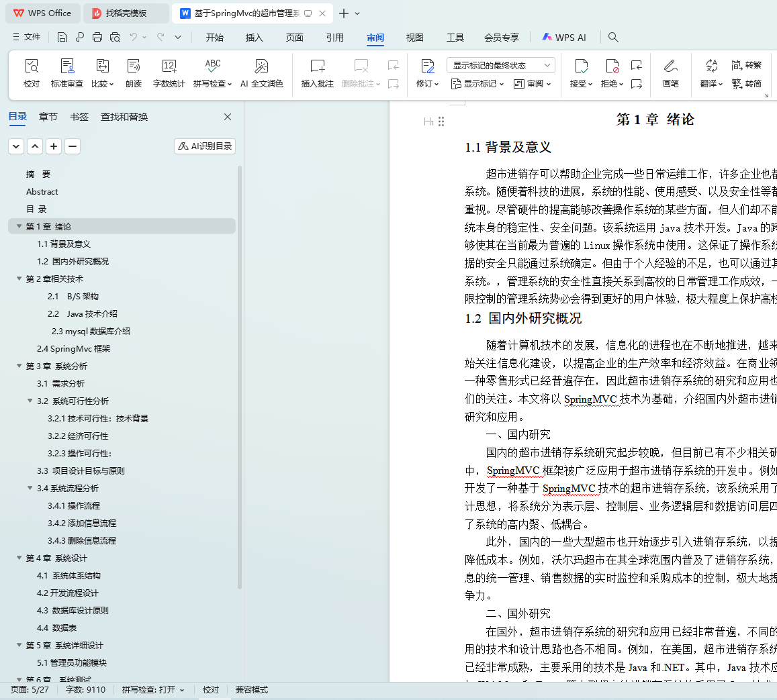Open the 查找和替换 tab
The image size is (777, 700).
pos(124,117)
